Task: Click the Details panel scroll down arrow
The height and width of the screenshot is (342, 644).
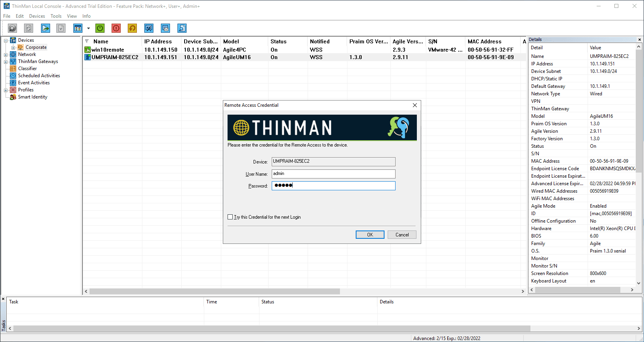Action: coord(639,283)
